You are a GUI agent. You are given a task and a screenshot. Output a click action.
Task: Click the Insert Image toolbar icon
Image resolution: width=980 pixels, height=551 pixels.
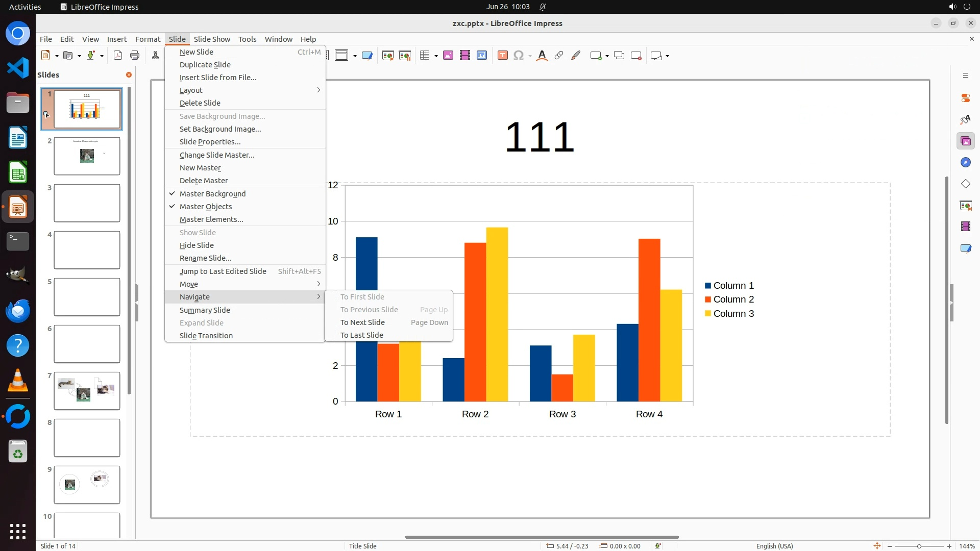pyautogui.click(x=448, y=56)
